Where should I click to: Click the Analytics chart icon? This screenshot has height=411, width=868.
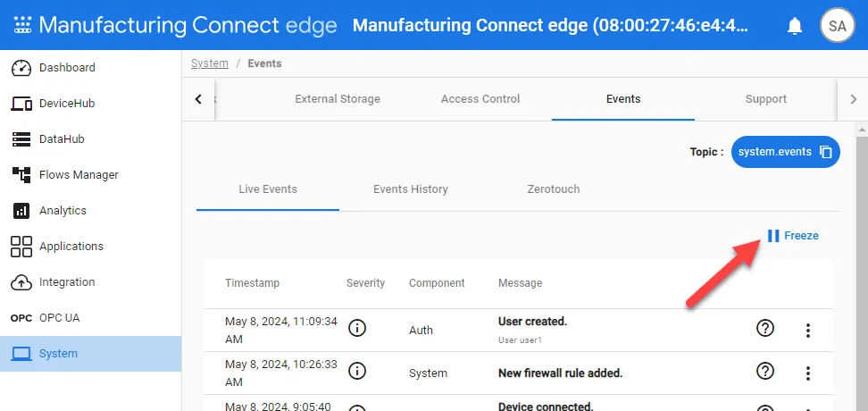coord(21,211)
